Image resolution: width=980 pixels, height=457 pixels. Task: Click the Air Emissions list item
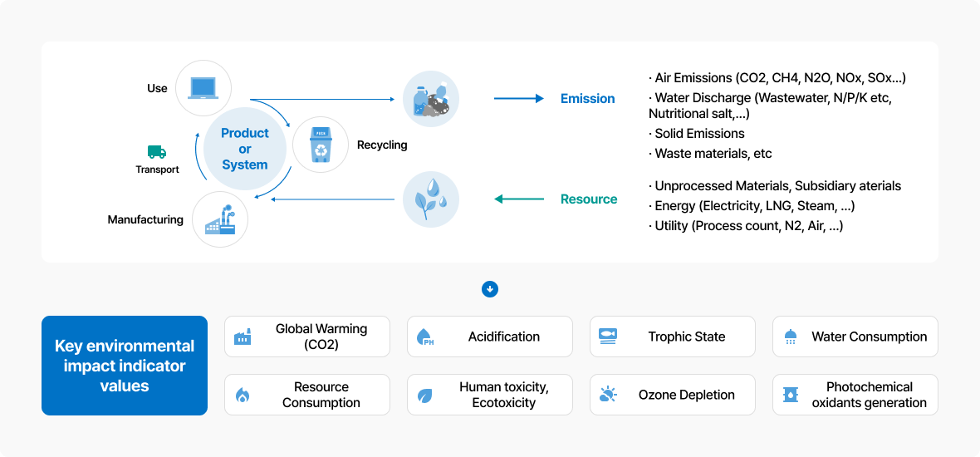[777, 78]
